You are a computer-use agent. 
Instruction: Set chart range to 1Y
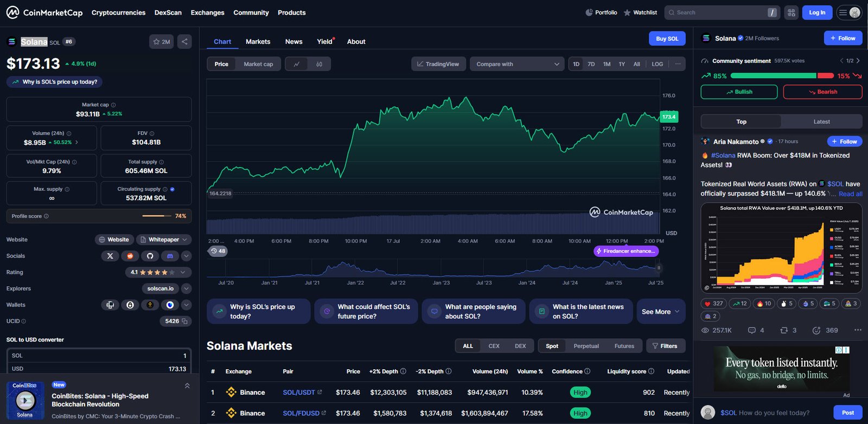tap(622, 64)
